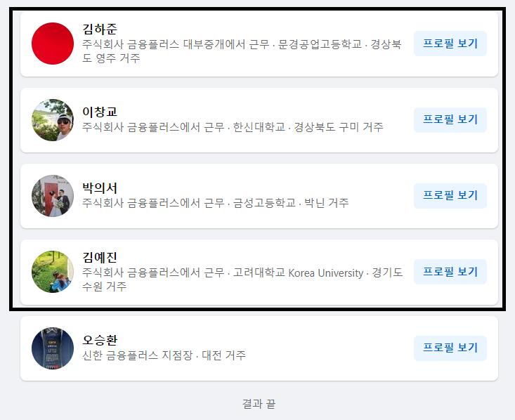The height and width of the screenshot is (420, 515).
Task: View 김예진's profile via 프로필 보기
Action: pyautogui.click(x=450, y=272)
